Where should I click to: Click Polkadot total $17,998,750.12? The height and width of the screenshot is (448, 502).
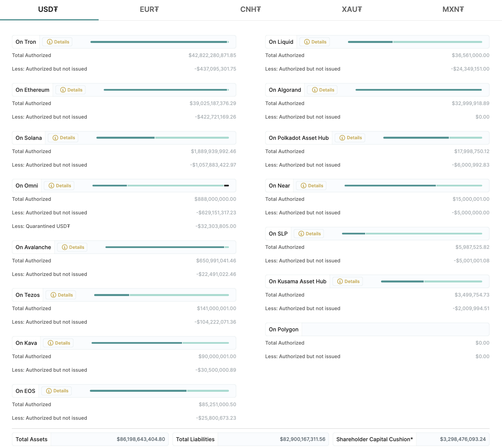pyautogui.click(x=472, y=151)
